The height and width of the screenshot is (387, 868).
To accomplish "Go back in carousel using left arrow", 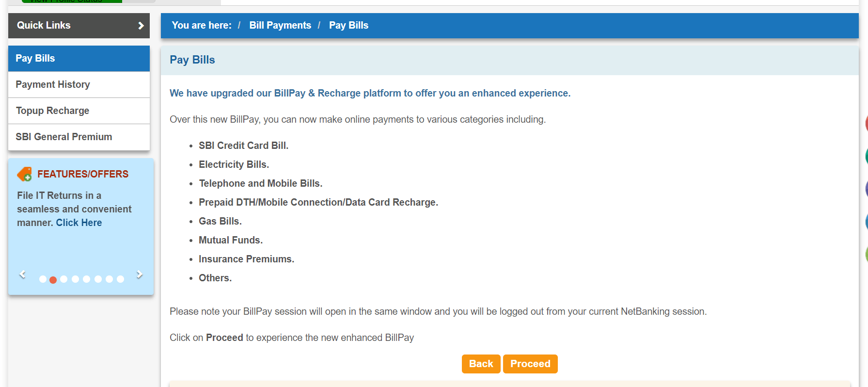I will 23,274.
